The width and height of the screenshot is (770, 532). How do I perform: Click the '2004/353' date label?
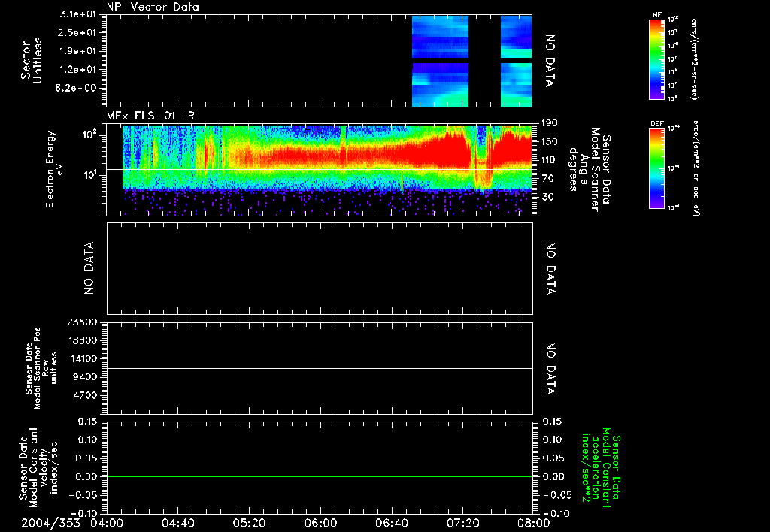(51, 523)
